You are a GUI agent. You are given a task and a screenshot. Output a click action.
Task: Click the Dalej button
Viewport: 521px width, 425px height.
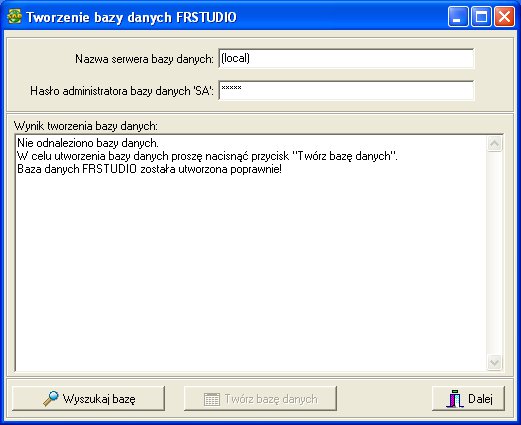click(468, 399)
